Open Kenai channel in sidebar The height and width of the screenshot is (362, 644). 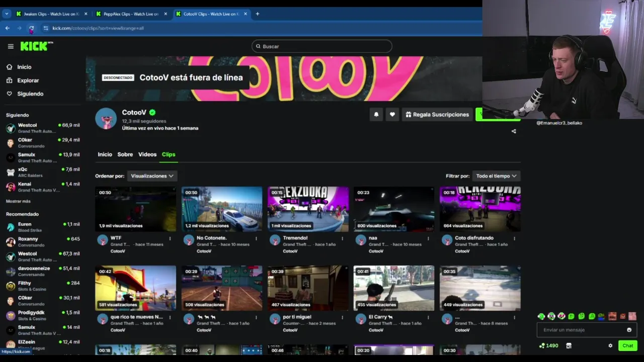click(x=43, y=187)
